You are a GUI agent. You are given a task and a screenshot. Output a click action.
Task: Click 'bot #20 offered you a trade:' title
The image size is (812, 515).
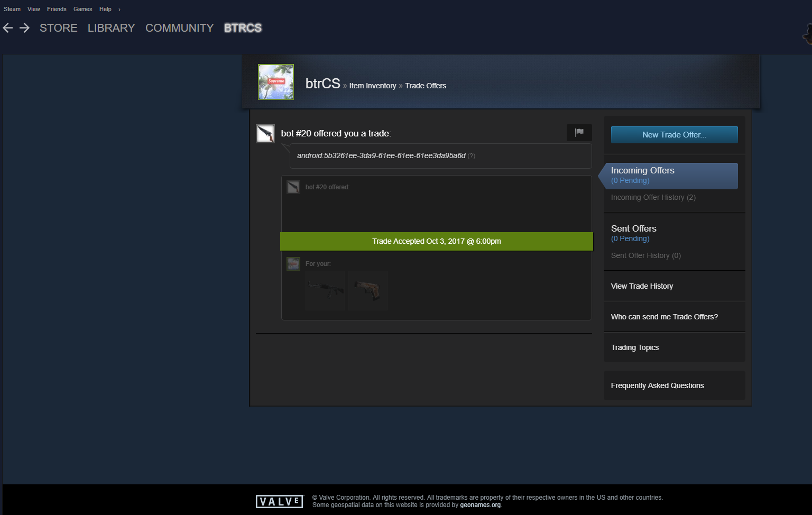click(336, 133)
